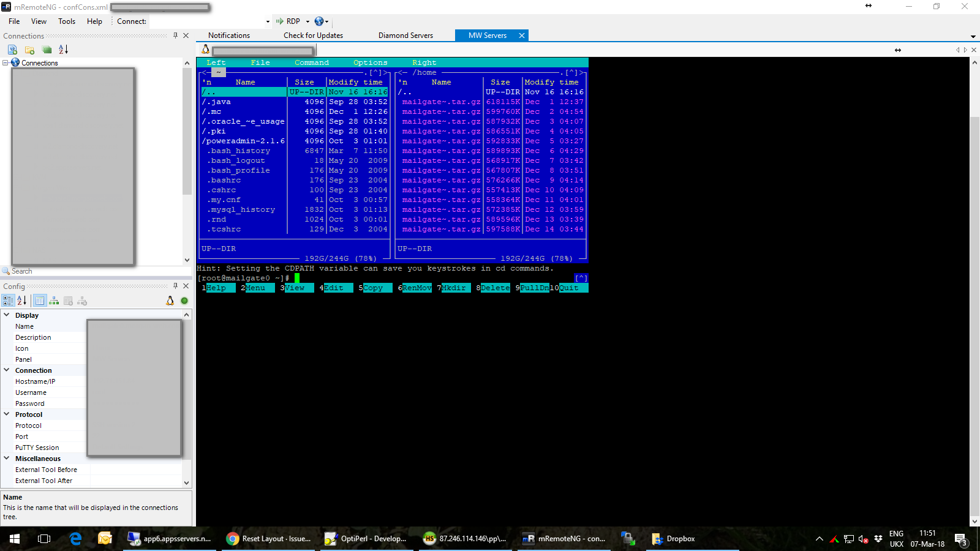Sort Config properties alphabetically
This screenshot has height=551, width=980.
pos(21,301)
